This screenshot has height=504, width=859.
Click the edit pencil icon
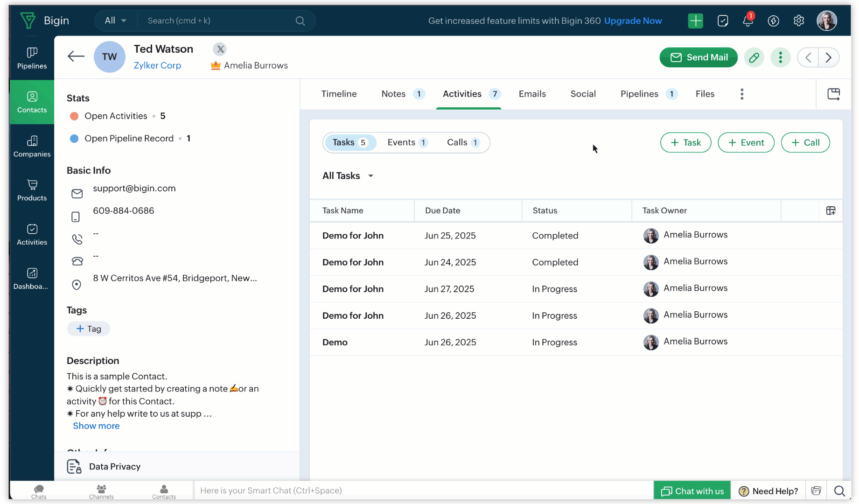754,57
